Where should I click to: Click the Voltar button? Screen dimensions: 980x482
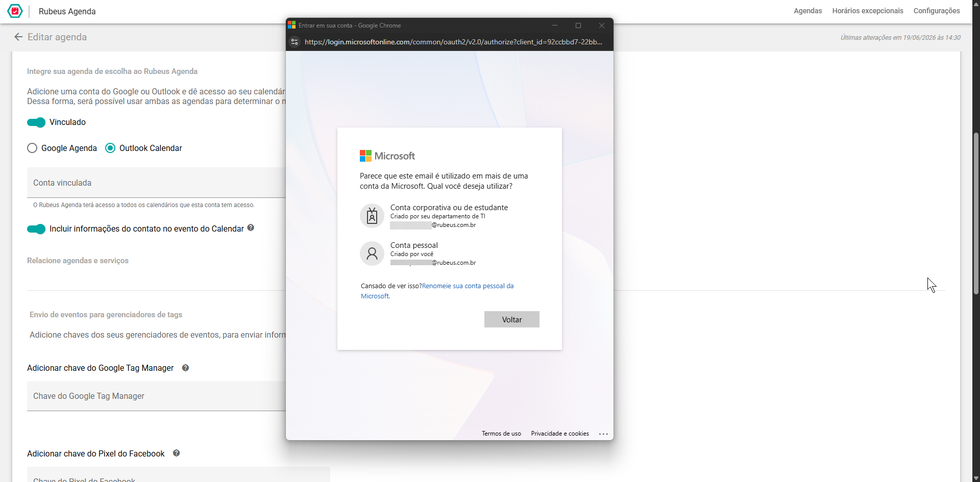click(x=512, y=319)
